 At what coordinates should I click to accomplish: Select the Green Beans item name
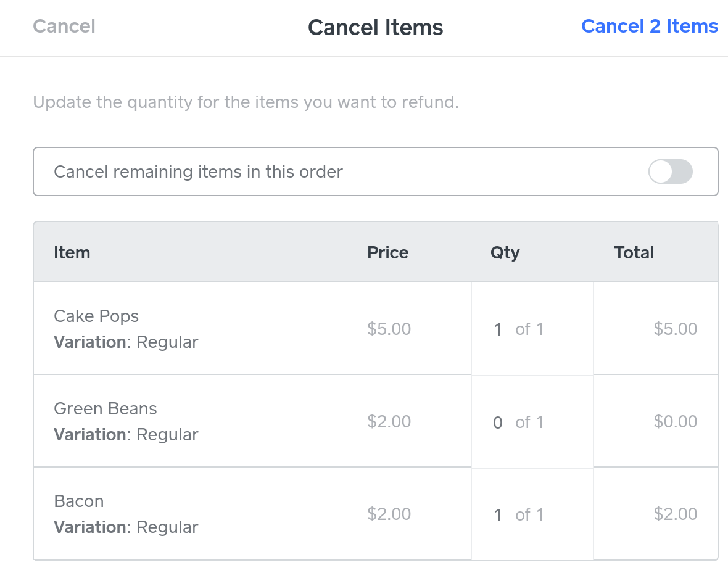point(105,409)
